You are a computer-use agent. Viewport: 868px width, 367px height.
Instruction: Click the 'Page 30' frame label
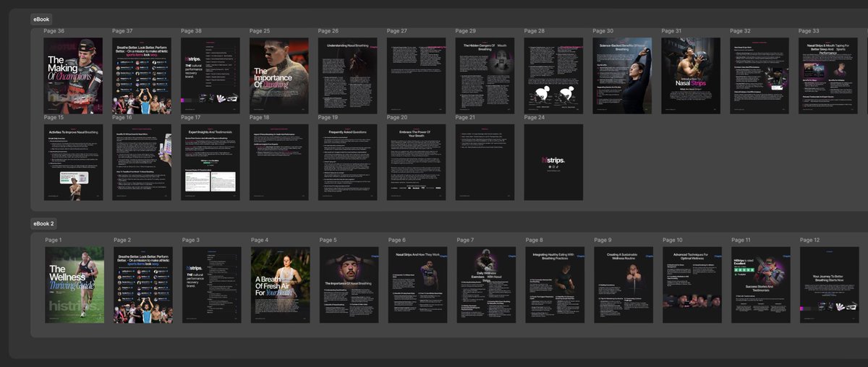click(603, 31)
